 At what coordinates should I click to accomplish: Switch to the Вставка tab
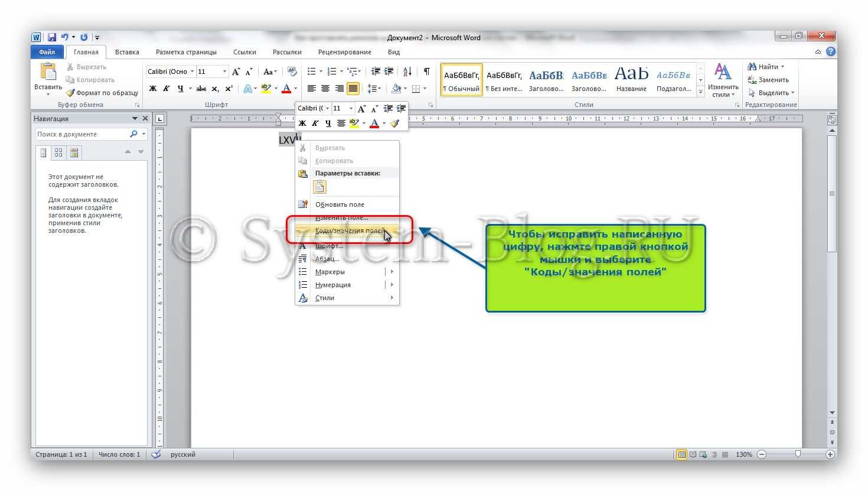(x=127, y=52)
